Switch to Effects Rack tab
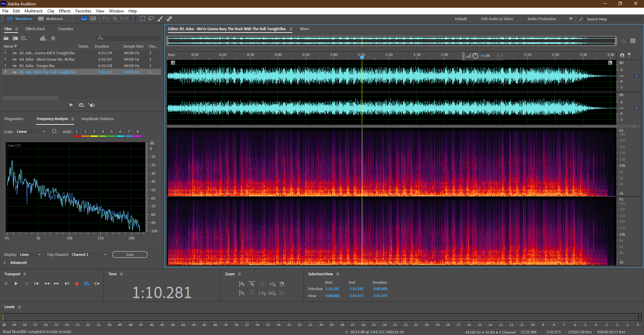Image resolution: width=644 pixels, height=335 pixels. click(35, 29)
